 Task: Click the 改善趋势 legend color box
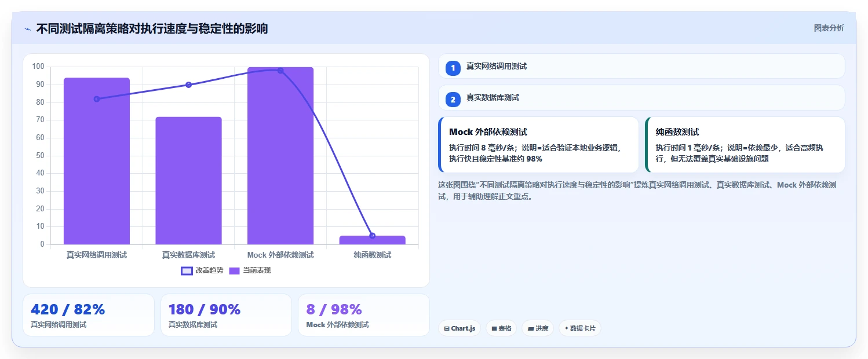[187, 270]
